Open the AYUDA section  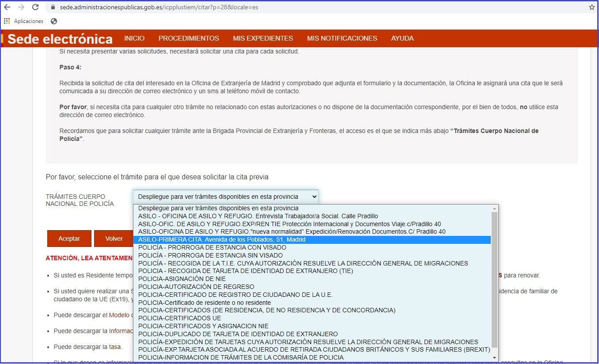coord(402,38)
